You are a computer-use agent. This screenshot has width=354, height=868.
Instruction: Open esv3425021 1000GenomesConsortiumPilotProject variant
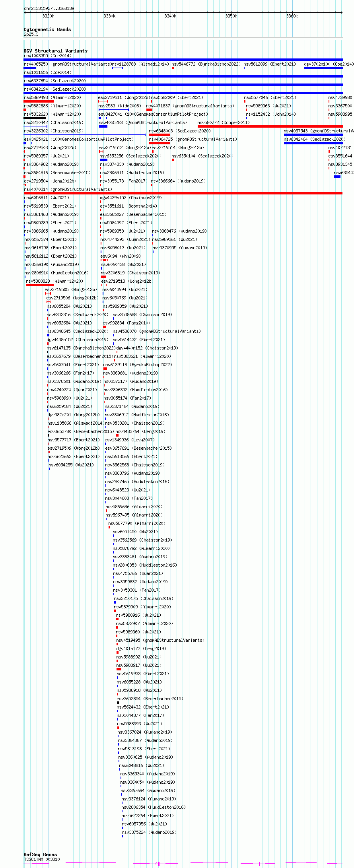pos(79,139)
